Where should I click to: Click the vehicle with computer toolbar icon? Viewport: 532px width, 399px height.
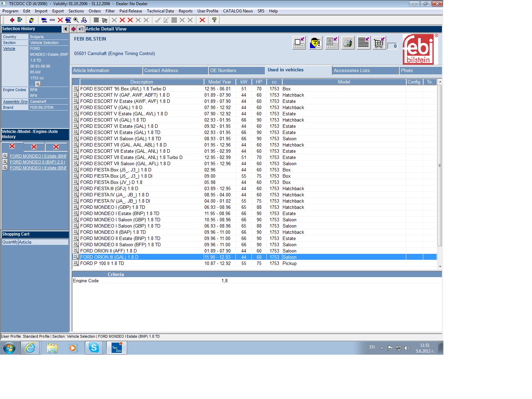[68, 20]
